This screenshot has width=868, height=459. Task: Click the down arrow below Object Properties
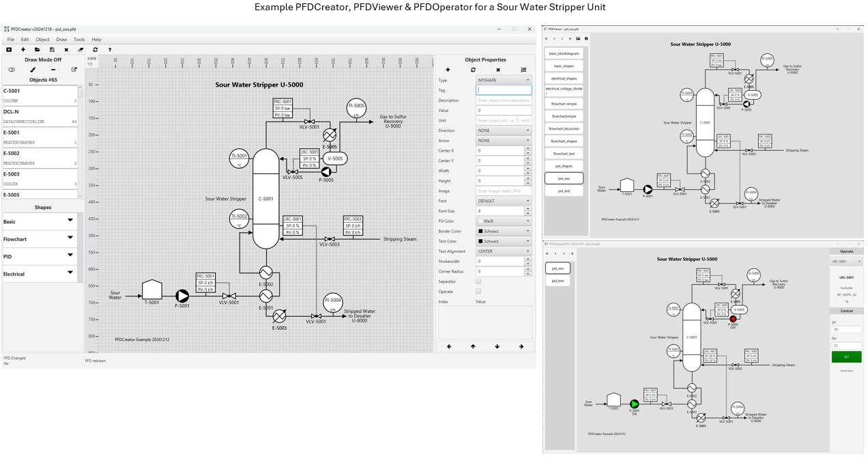(x=497, y=346)
